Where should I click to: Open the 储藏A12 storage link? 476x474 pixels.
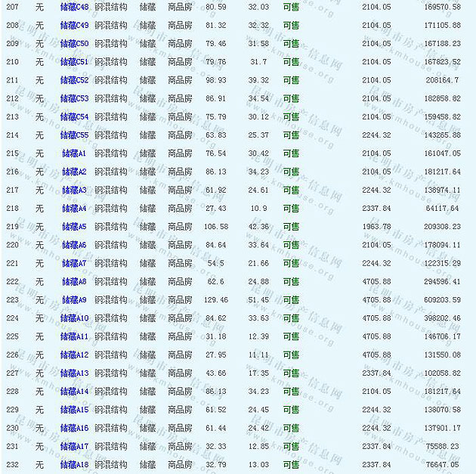(74, 355)
